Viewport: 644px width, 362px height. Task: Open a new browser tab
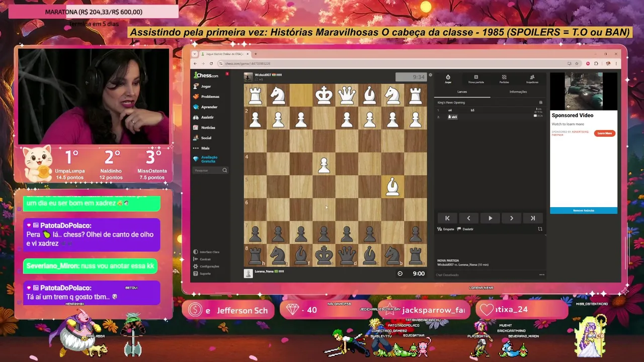click(x=255, y=54)
